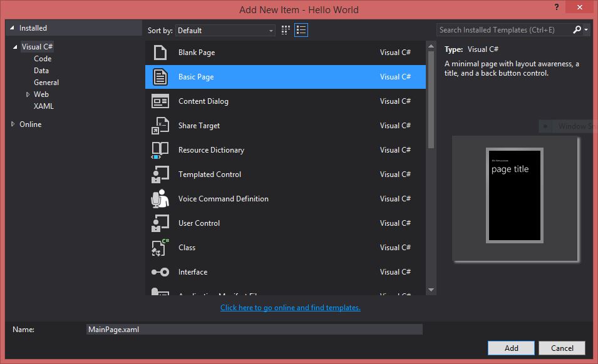Open the Sort by Default dropdown
The height and width of the screenshot is (364, 598).
coord(225,30)
